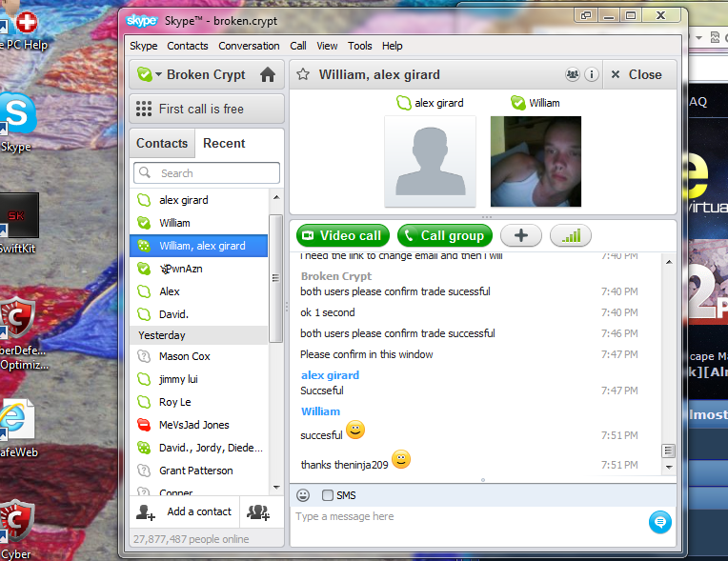Select William in the recent list
728x561 pixels.
click(199, 223)
